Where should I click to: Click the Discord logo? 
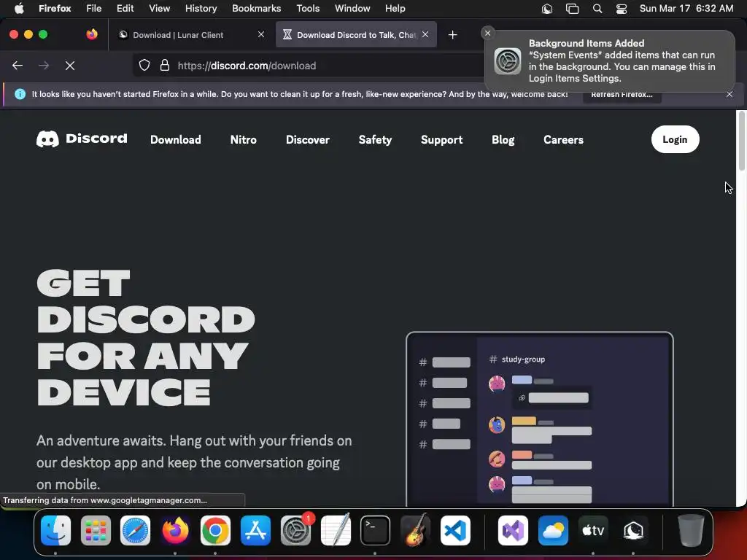(x=82, y=139)
